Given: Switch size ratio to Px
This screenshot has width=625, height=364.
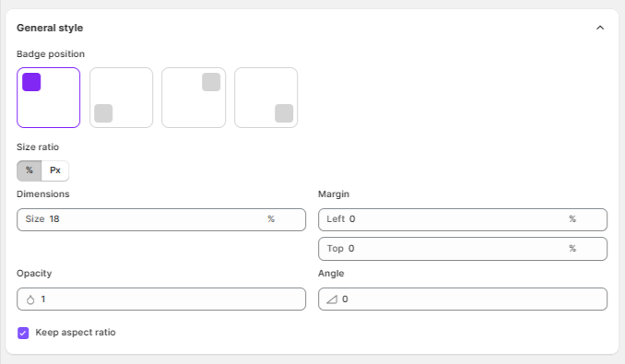Looking at the screenshot, I should (55, 170).
